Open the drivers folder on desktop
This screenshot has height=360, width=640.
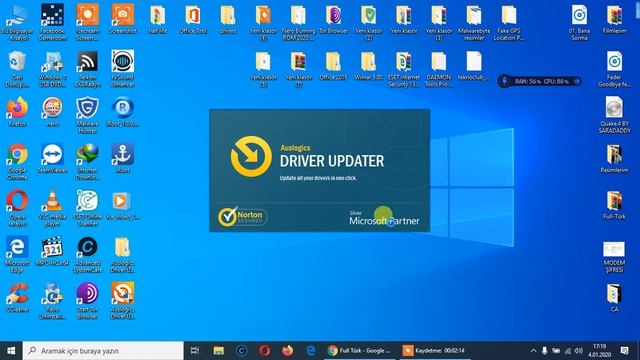click(x=228, y=20)
